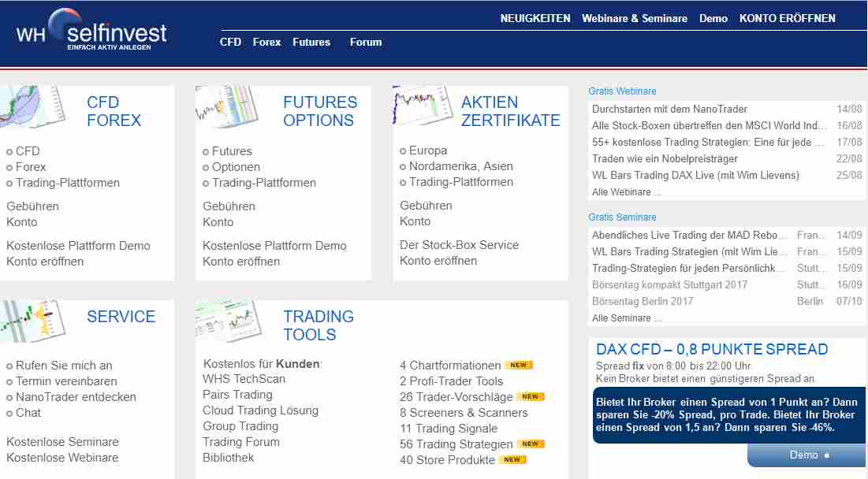Click NEW badge beside 4 Chartformationen

(519, 365)
